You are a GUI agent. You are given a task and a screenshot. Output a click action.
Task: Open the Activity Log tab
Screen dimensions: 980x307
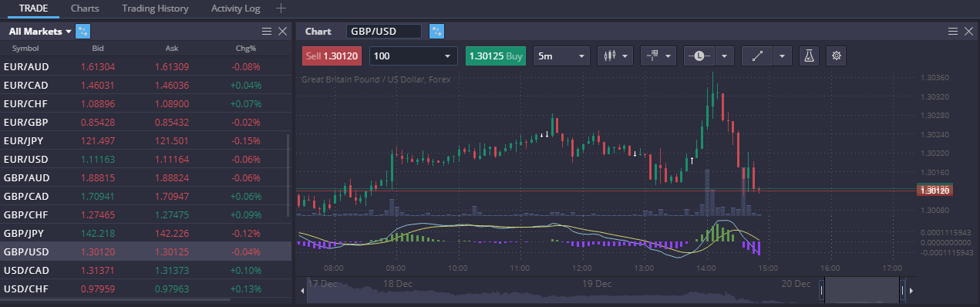click(236, 8)
